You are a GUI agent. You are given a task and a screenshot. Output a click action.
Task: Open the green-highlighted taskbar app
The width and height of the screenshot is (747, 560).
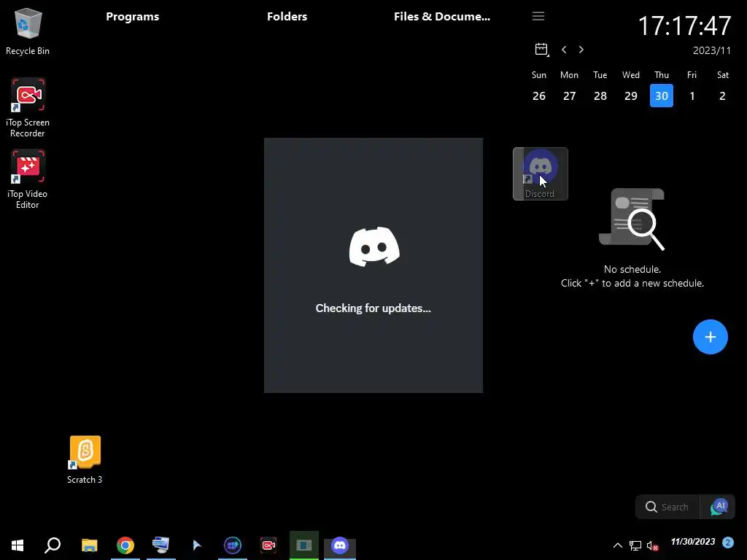pyautogui.click(x=304, y=545)
